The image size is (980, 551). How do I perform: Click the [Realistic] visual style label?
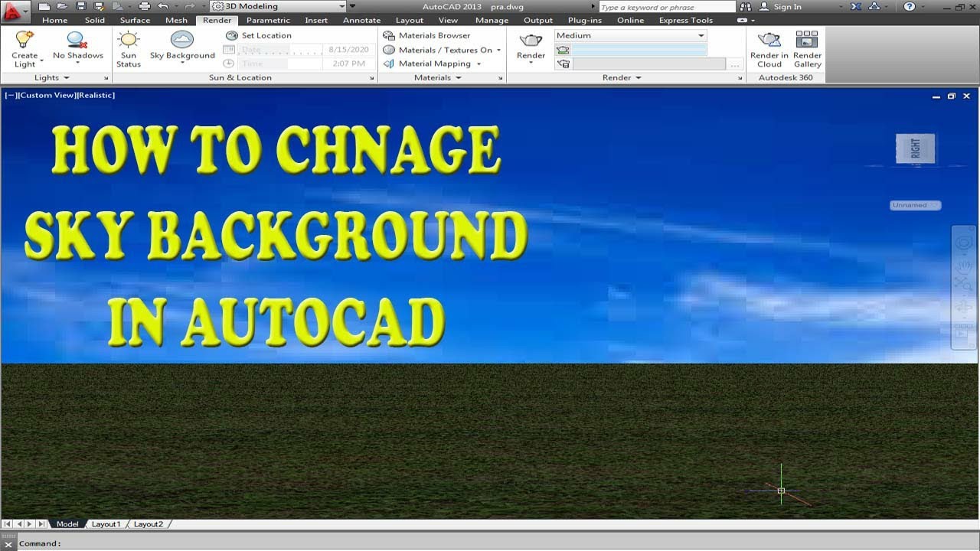tap(95, 96)
